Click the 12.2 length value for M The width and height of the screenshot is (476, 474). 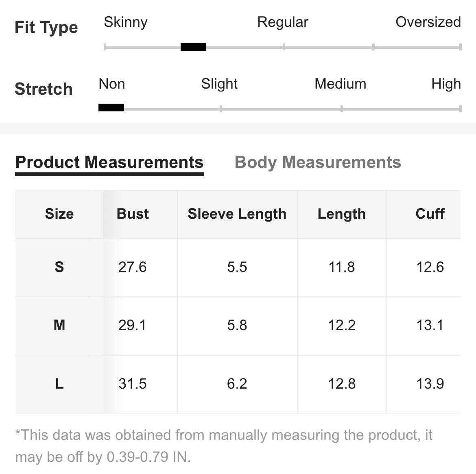[342, 325]
